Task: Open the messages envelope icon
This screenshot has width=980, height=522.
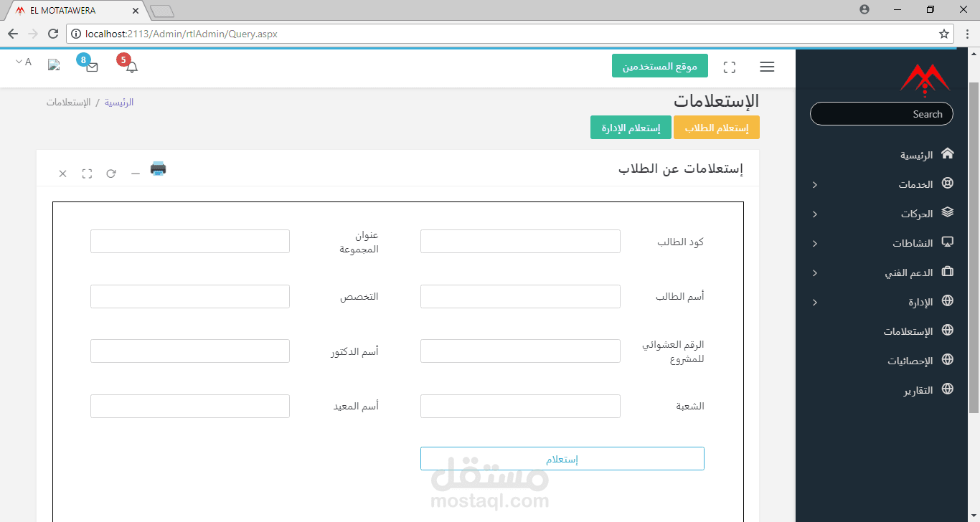Action: (x=92, y=67)
